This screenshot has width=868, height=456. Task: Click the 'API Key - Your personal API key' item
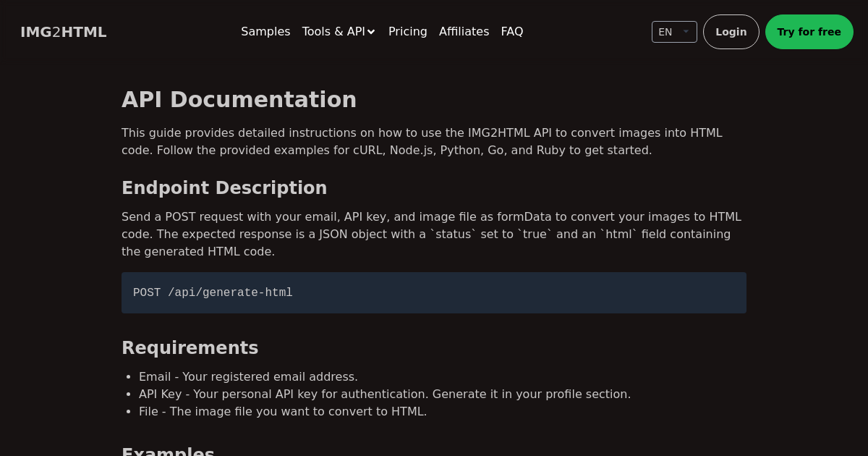tap(385, 394)
